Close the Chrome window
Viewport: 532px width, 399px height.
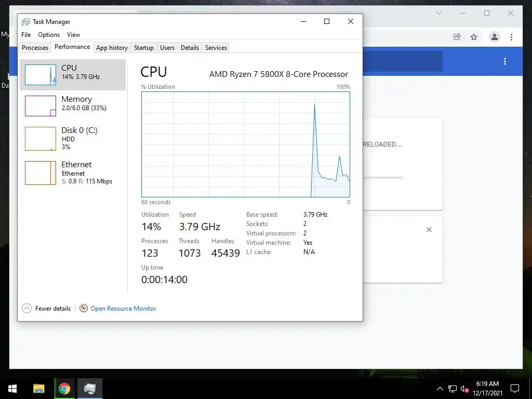[x=511, y=13]
